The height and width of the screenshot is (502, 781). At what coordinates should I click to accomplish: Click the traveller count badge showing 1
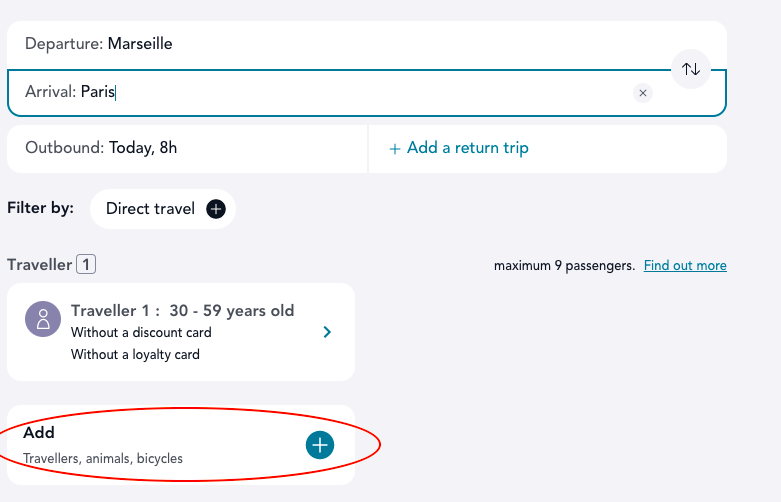pos(87,265)
